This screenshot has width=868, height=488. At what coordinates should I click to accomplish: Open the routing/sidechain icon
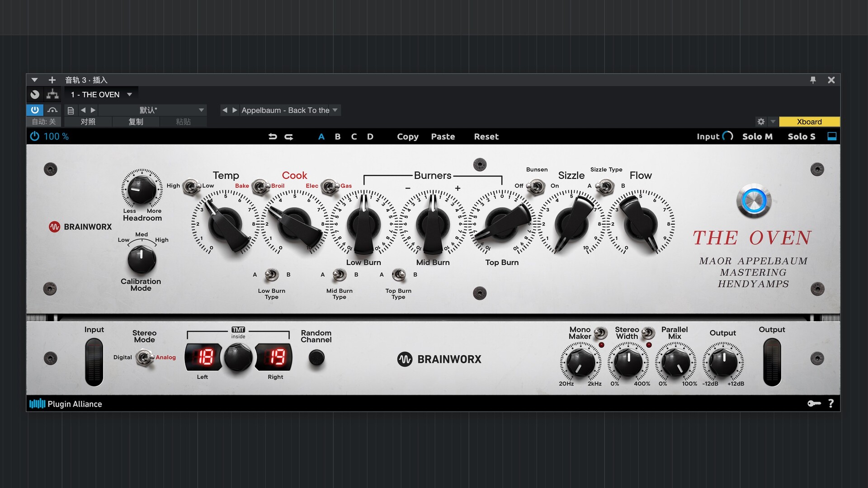52,94
